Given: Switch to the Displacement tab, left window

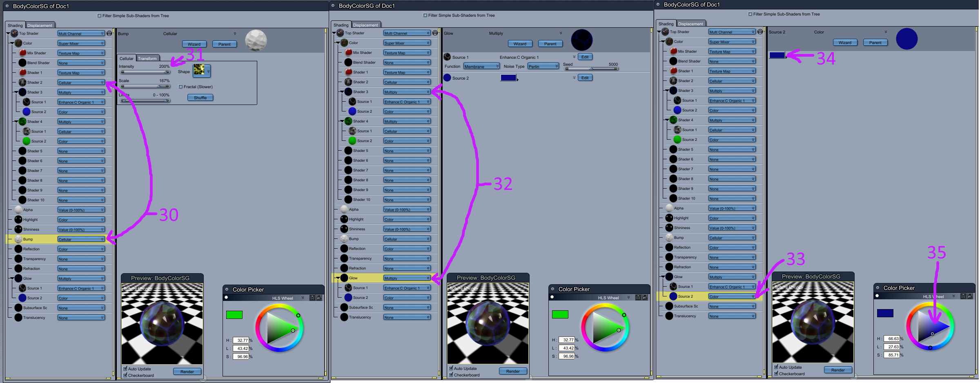Looking at the screenshot, I should tap(40, 25).
